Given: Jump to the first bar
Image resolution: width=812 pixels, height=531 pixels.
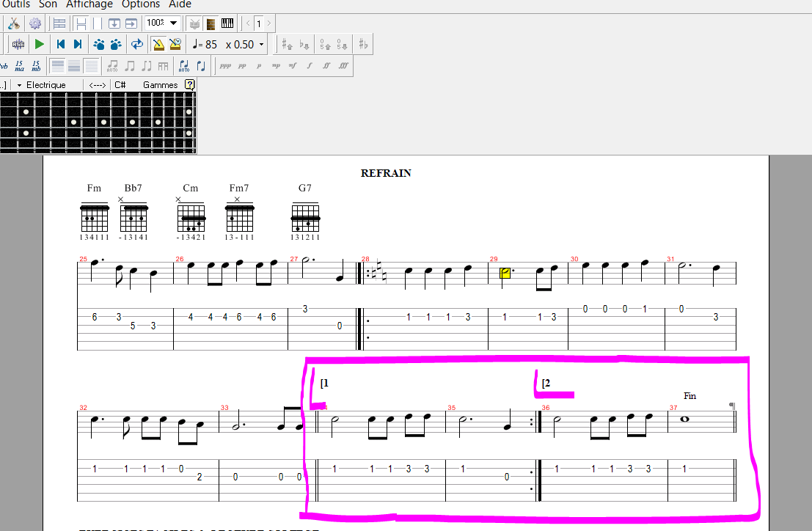Looking at the screenshot, I should (61, 45).
